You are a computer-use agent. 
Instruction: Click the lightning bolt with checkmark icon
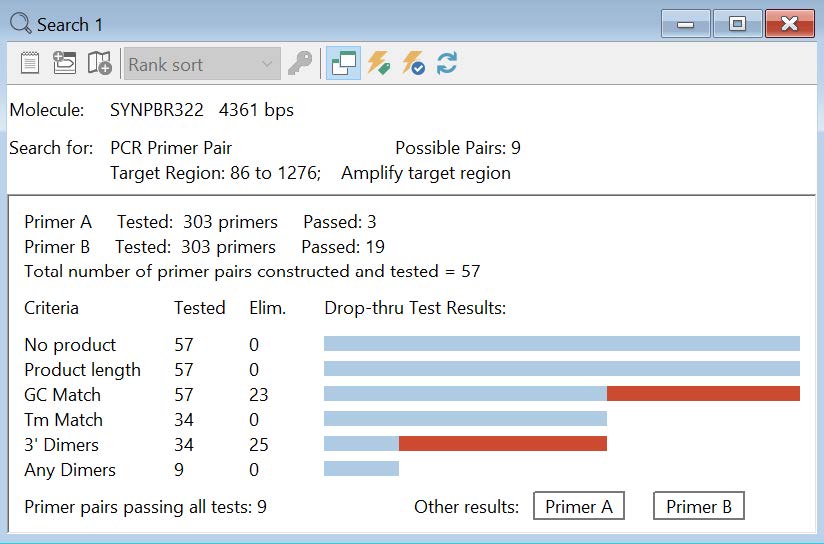point(413,64)
